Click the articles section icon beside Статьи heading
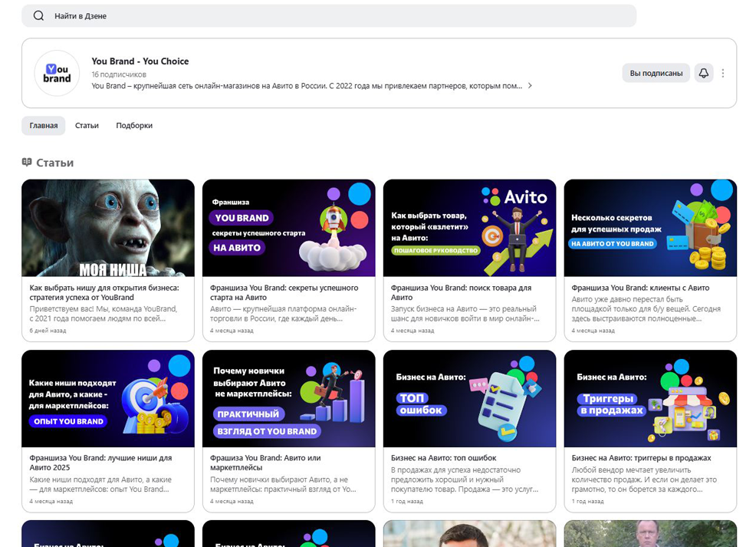 click(x=27, y=163)
